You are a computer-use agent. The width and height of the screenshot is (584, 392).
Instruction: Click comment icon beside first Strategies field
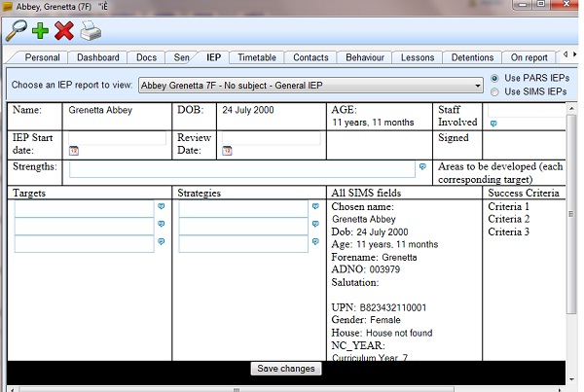315,206
